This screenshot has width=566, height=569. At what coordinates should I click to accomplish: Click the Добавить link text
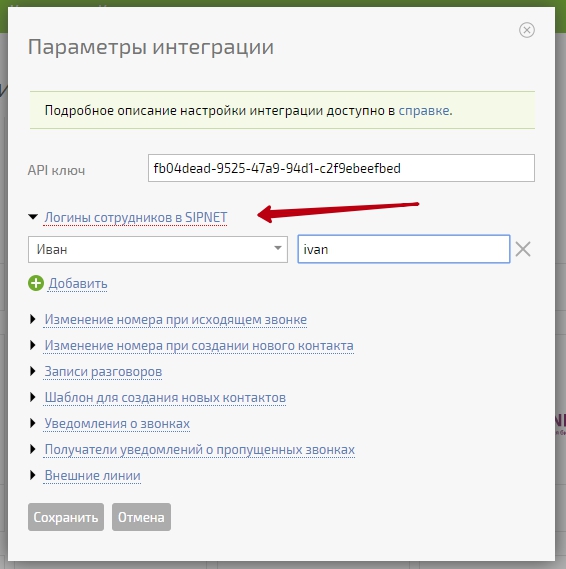pos(78,283)
